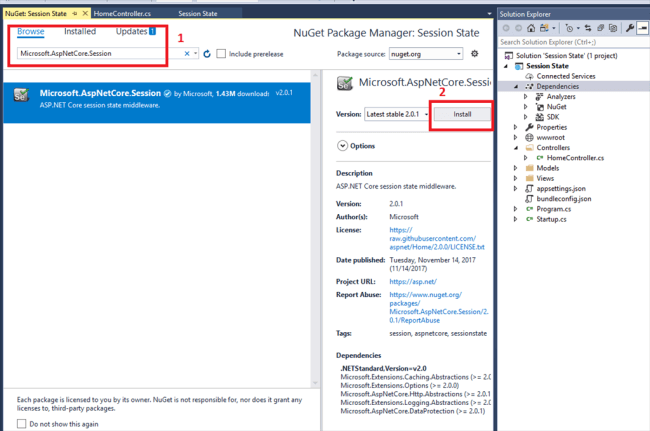Select Program.cs in Solution Explorer
Screen dimensions: 650x431
point(553,209)
